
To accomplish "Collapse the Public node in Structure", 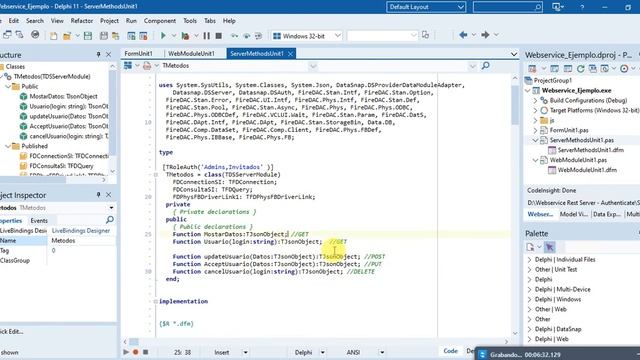I will click(x=8, y=87).
